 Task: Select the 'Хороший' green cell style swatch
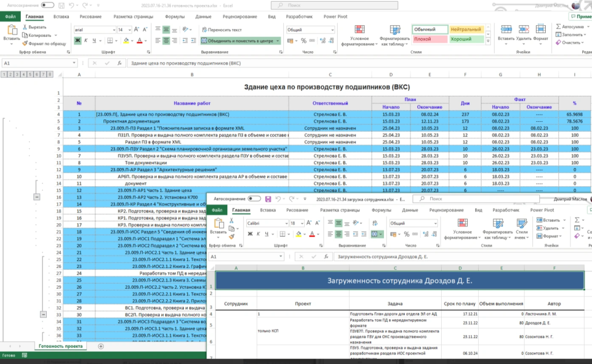coord(466,39)
